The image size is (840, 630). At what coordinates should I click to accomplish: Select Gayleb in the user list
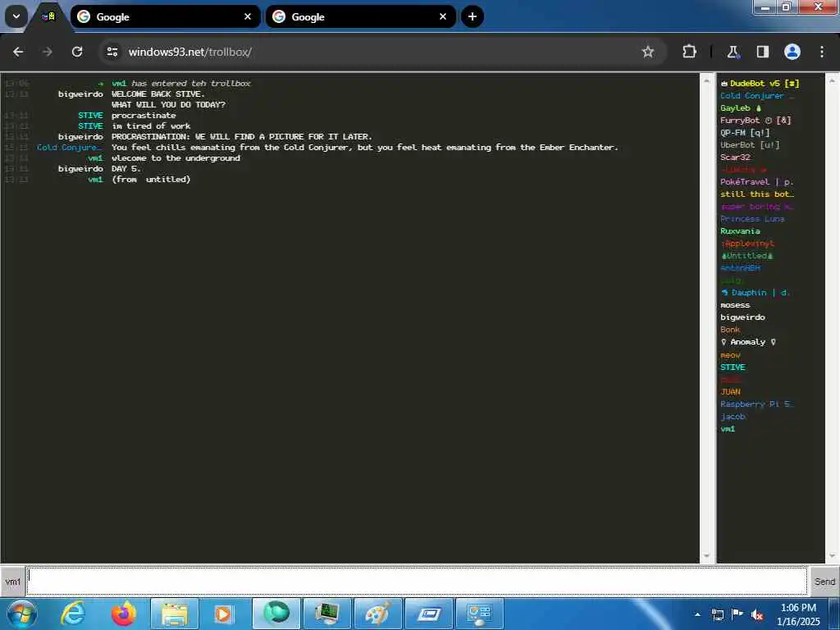tap(741, 107)
